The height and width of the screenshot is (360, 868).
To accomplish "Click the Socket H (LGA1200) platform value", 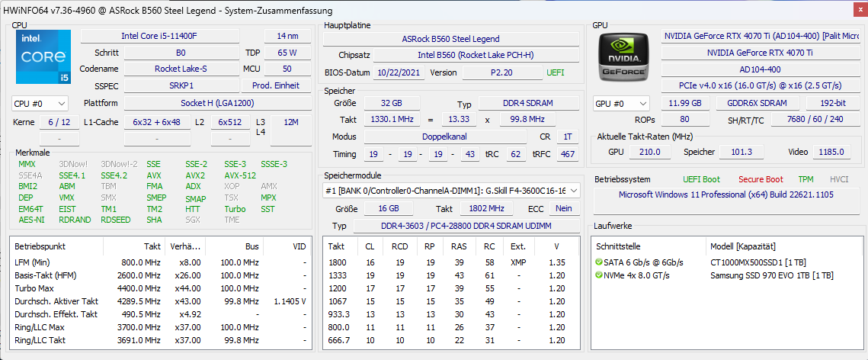I will click(217, 103).
